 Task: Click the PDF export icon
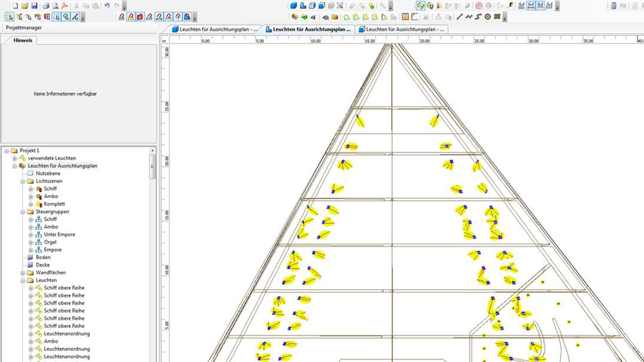pyautogui.click(x=65, y=6)
